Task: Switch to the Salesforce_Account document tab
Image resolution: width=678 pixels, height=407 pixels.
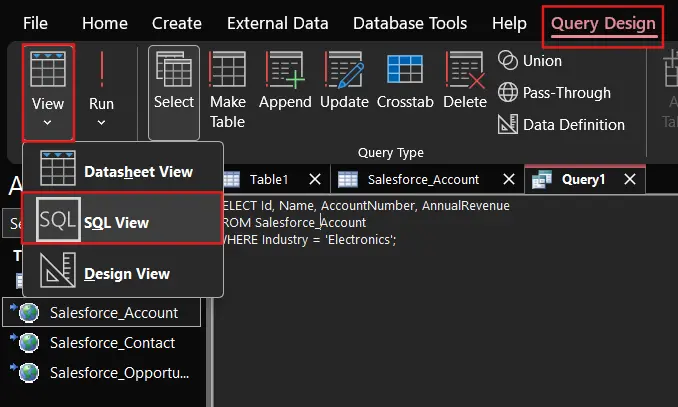Action: click(423, 179)
